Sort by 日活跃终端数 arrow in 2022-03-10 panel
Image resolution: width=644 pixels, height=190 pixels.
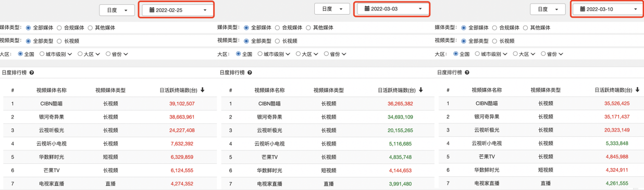[x=637, y=90]
